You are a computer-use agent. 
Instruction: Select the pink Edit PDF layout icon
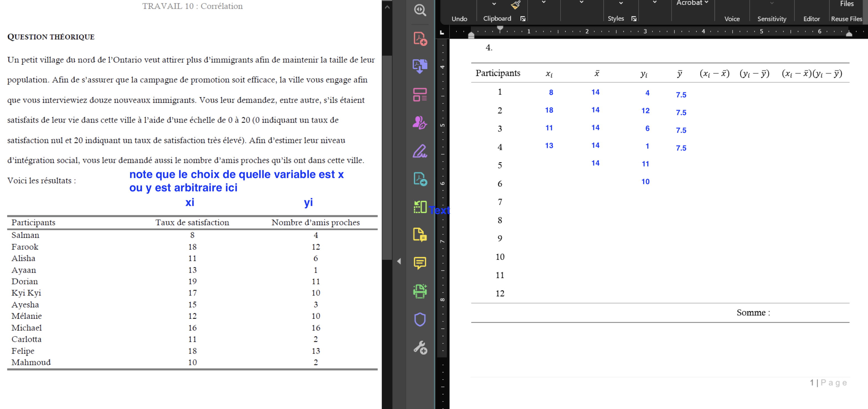(420, 95)
